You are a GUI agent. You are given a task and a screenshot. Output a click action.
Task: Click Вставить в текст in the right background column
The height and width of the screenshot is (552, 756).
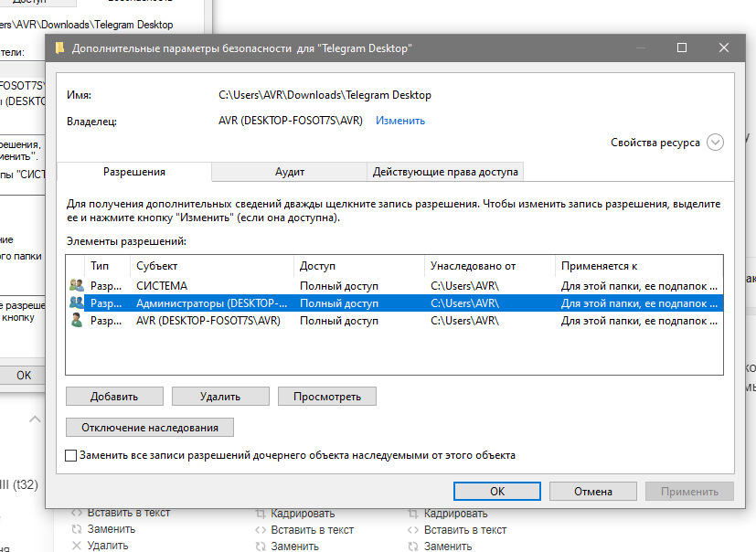click(x=465, y=530)
